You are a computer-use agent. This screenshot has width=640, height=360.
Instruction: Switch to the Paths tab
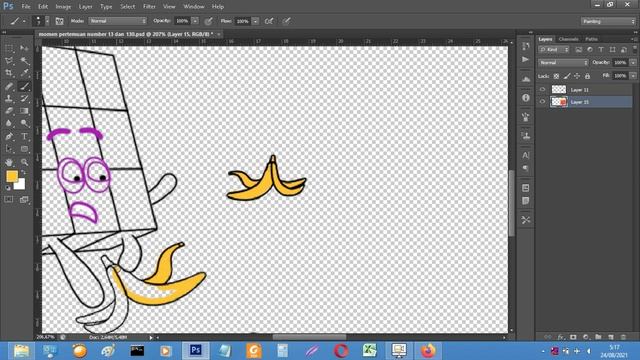[591, 39]
